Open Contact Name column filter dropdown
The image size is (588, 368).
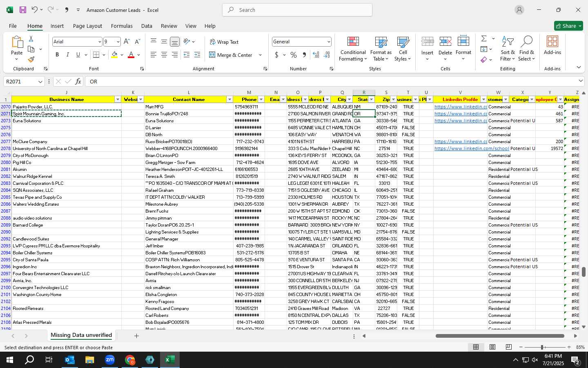tap(229, 99)
